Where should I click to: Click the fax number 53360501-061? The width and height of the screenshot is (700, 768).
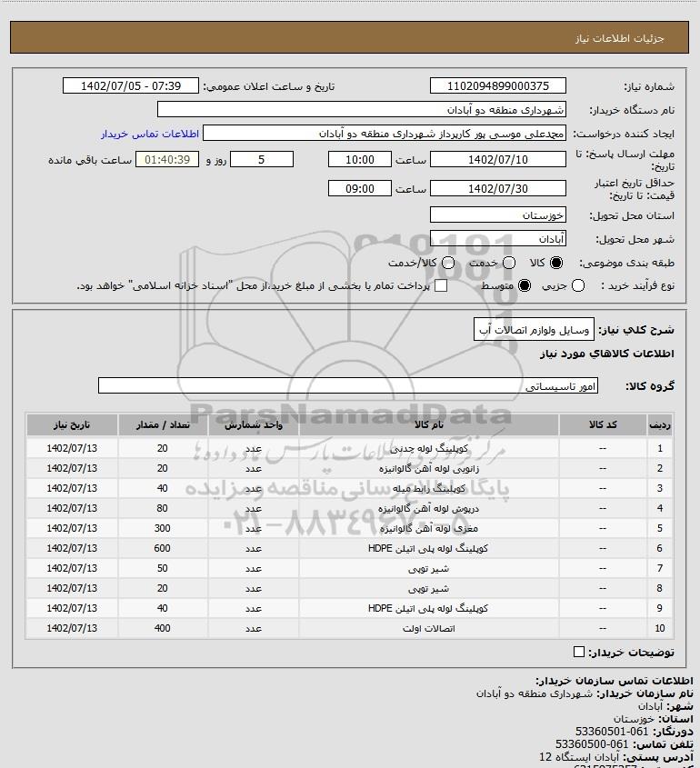pyautogui.click(x=612, y=732)
